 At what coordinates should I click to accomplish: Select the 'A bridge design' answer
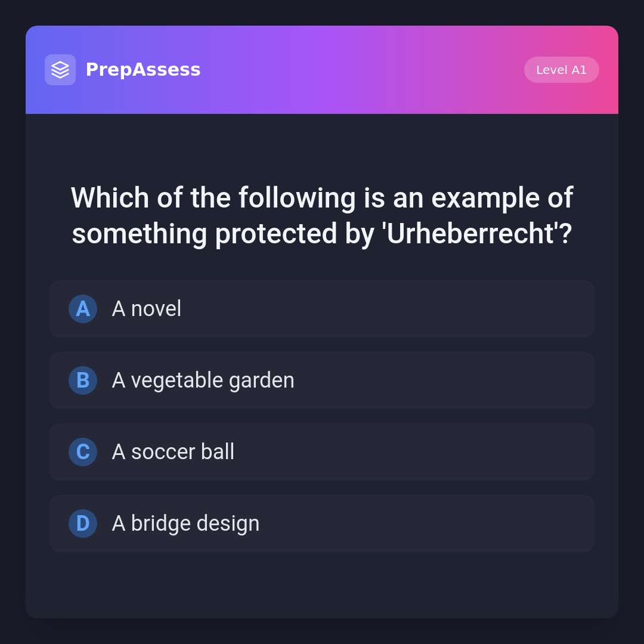pos(322,524)
